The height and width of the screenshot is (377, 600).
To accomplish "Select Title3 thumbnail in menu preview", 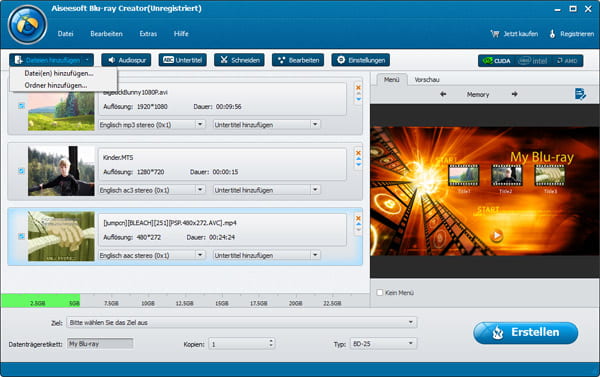I will point(549,176).
